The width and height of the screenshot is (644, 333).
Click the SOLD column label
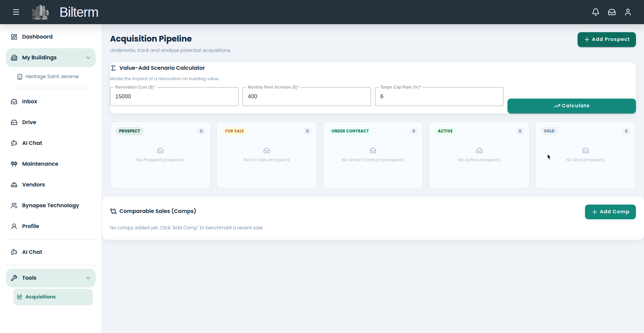[x=549, y=131]
